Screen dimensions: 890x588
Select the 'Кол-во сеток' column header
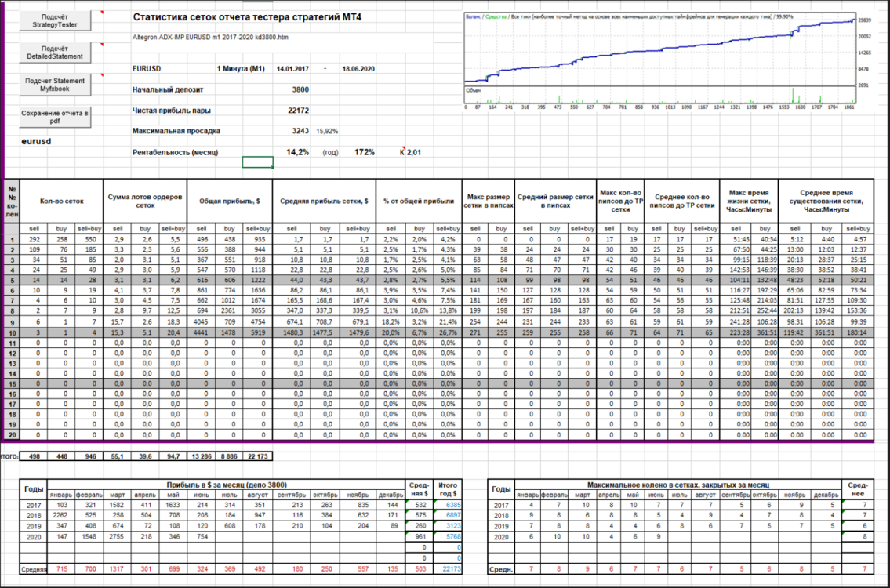click(x=62, y=201)
